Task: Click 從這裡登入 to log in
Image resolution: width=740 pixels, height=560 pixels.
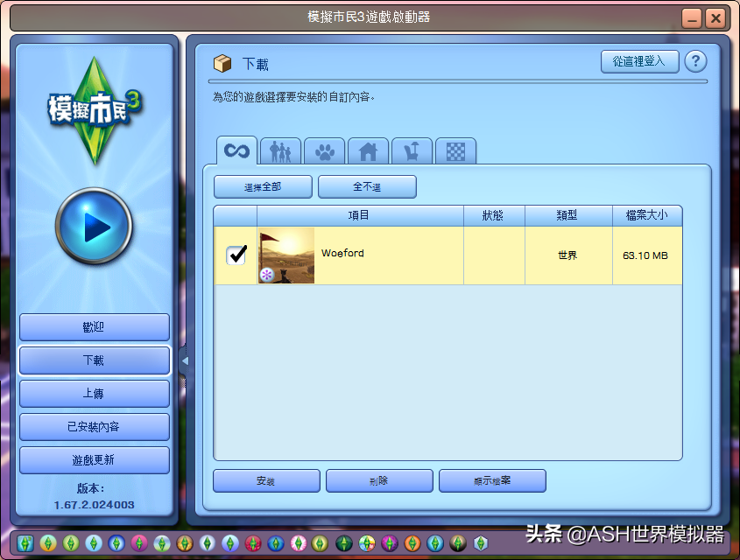Action: coord(639,61)
